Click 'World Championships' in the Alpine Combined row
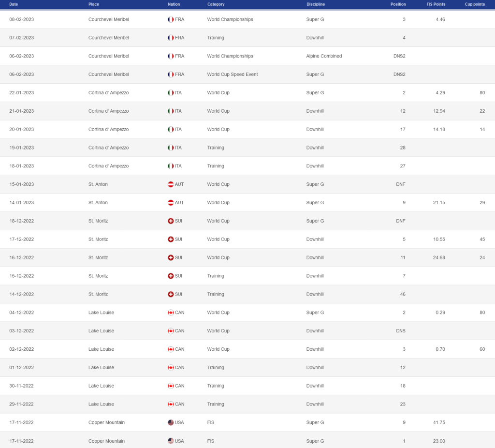This screenshot has height=448, width=495. pos(230,56)
